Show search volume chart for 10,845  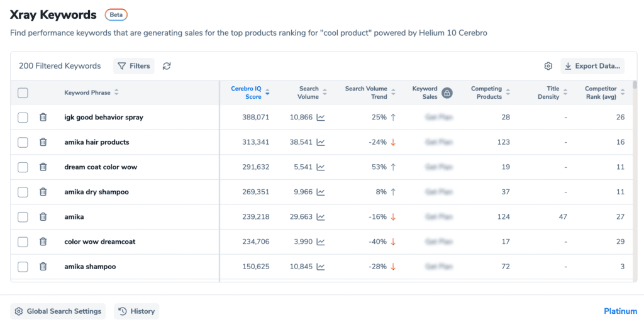[x=321, y=267]
